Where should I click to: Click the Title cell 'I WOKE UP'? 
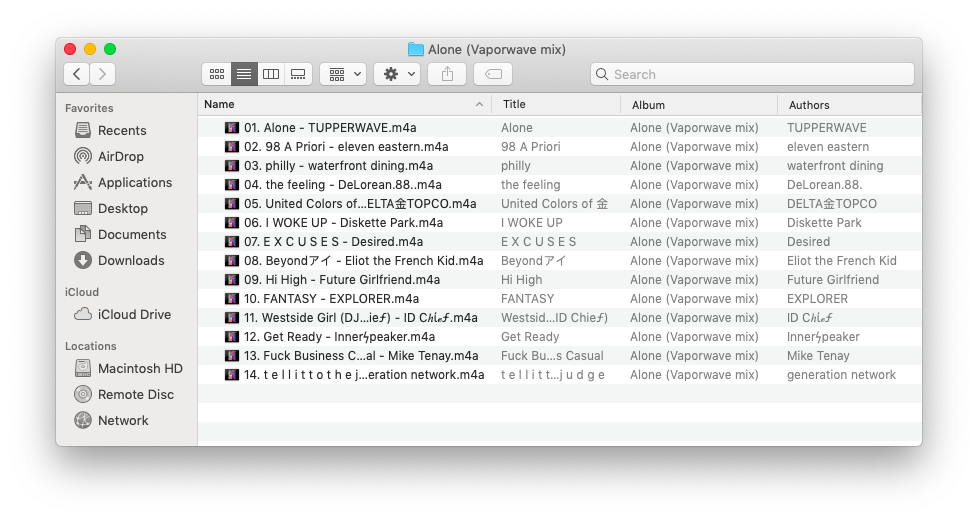531,223
